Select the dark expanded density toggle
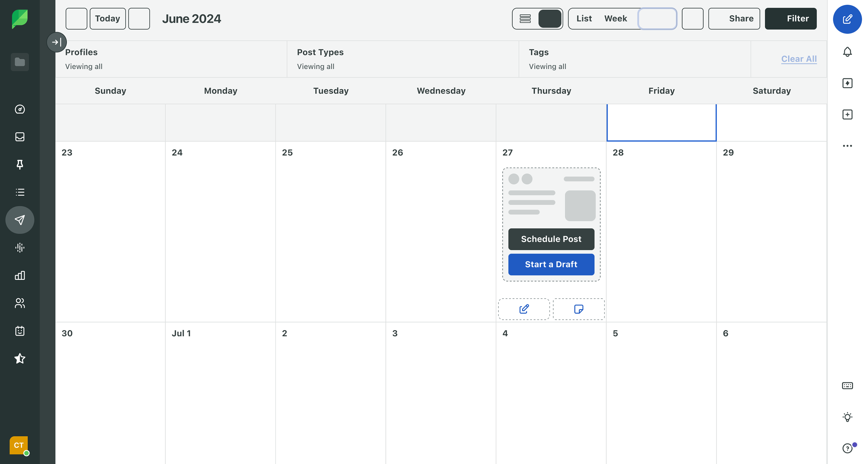Screen dimensions: 868x464 coord(550,19)
